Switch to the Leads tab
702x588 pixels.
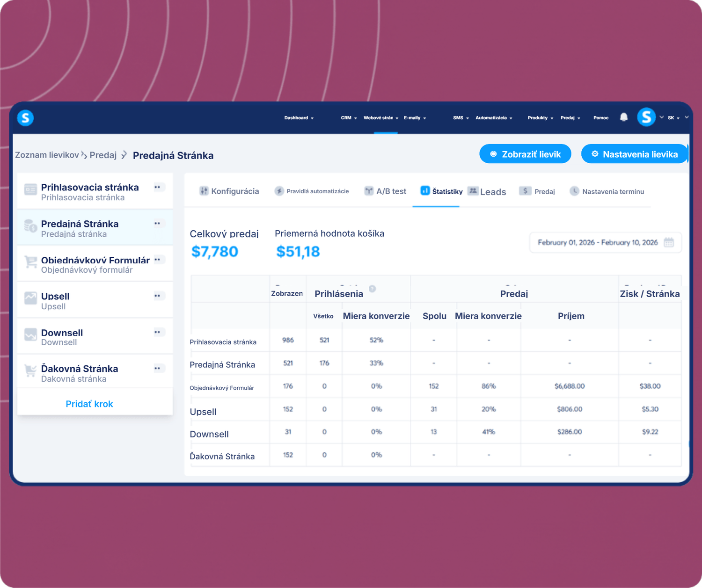click(487, 191)
